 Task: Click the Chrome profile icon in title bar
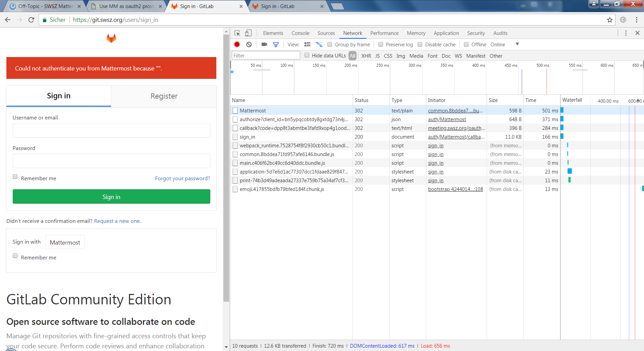[x=594, y=4]
